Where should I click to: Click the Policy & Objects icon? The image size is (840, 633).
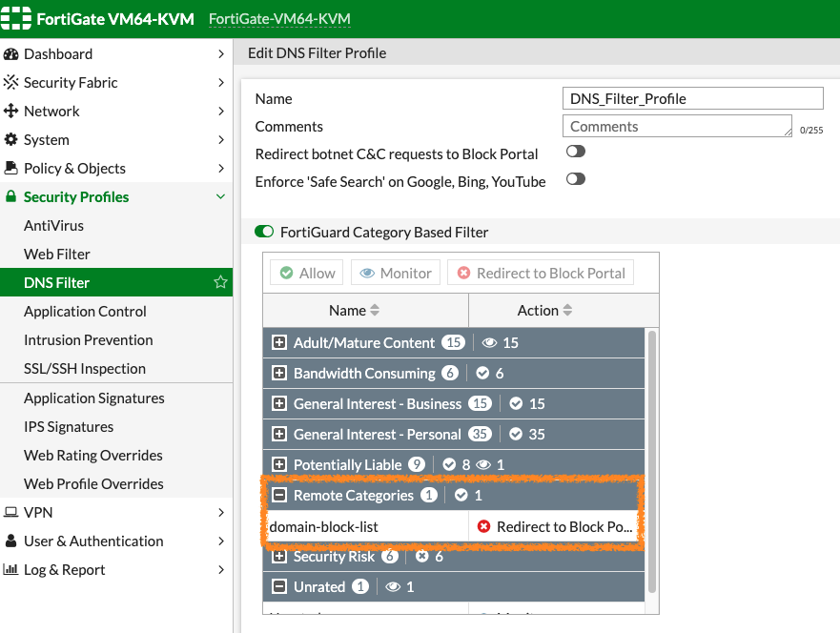click(x=10, y=168)
